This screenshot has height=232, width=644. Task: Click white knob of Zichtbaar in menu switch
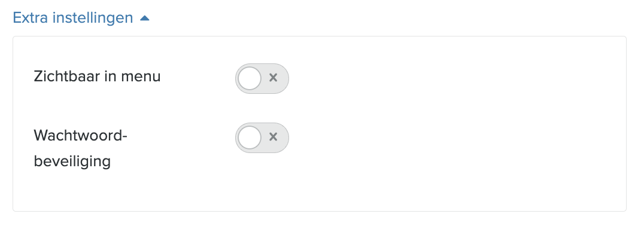[250, 78]
